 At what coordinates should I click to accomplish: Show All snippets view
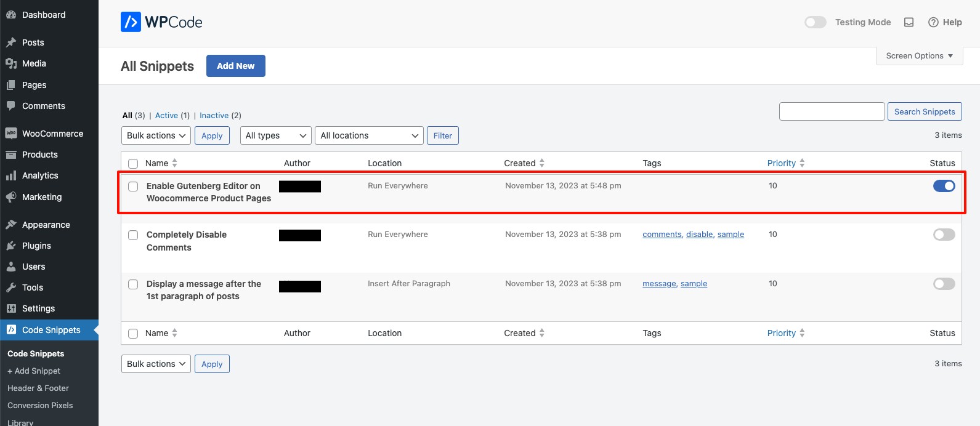click(x=128, y=115)
